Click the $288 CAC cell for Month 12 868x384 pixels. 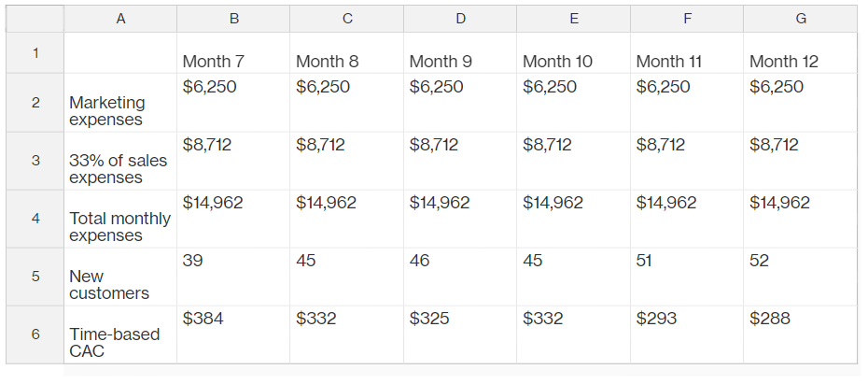[801, 334]
